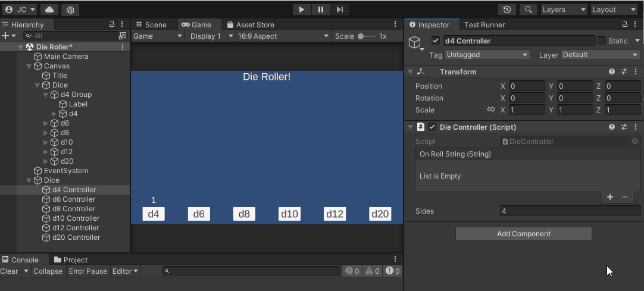
Task: Expand the d6 tree item
Action: click(46, 123)
